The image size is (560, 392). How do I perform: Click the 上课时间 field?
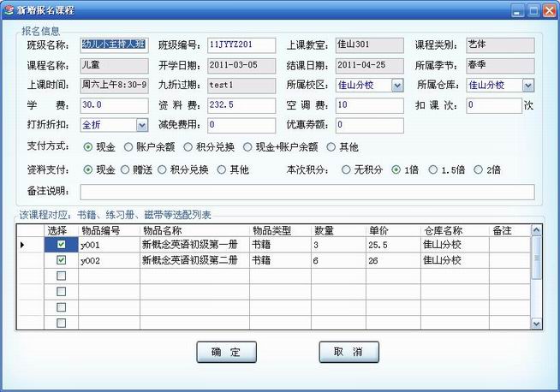[114, 86]
